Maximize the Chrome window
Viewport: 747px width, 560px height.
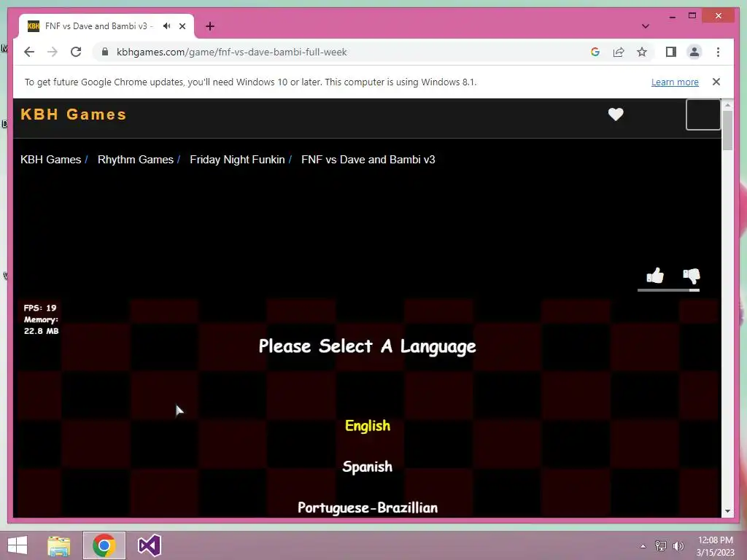tap(692, 16)
